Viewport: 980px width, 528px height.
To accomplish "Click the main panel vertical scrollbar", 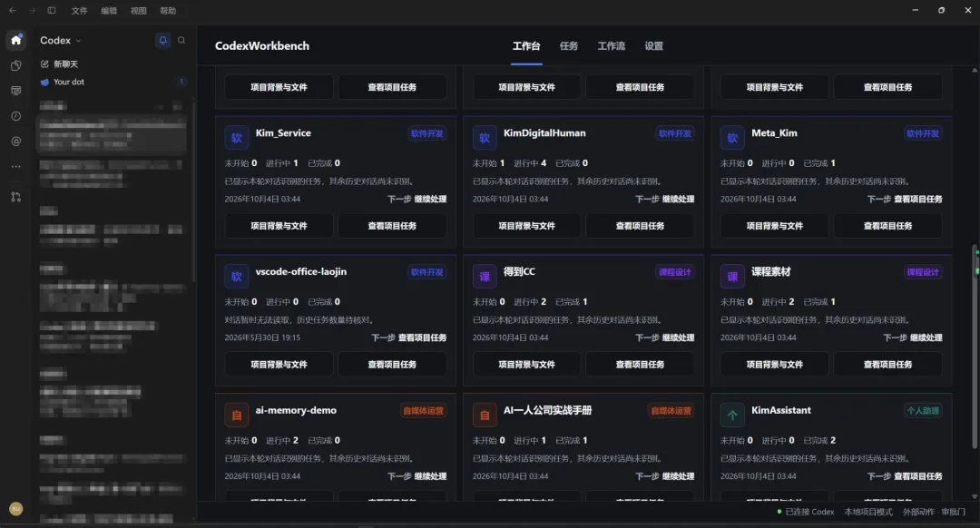I will (x=975, y=347).
